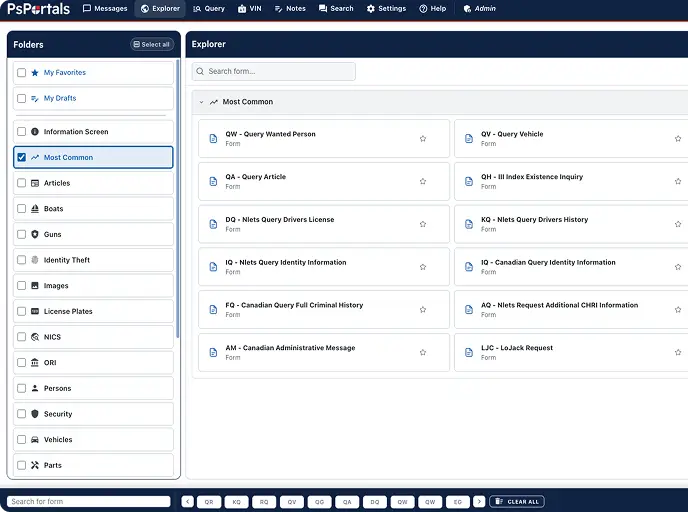This screenshot has width=688, height=512.
Task: Switch to the Explorer tab
Action: click(160, 8)
